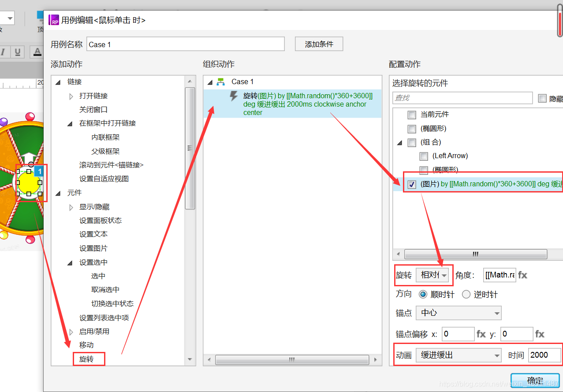Click 配置动作 list horizontal scrollbar thumb

[476, 254]
